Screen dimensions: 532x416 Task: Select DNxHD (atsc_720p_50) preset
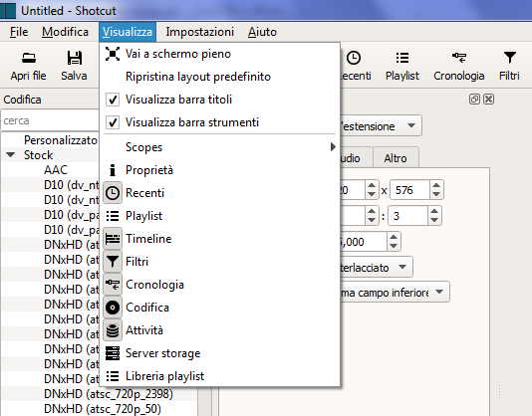pos(103,409)
